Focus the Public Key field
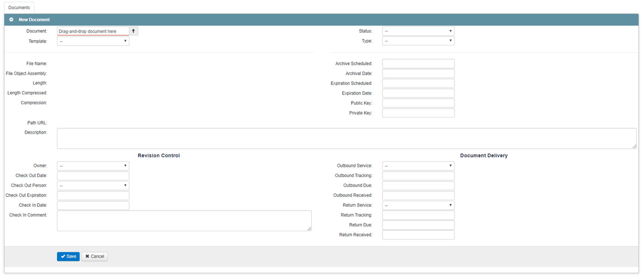Viewport: 644px width, 278px height. coord(419,103)
